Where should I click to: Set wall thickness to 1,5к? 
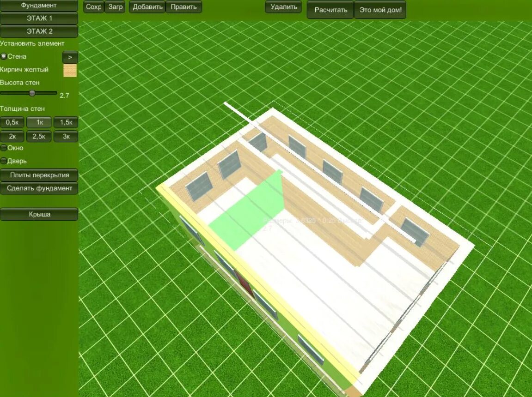pos(66,122)
